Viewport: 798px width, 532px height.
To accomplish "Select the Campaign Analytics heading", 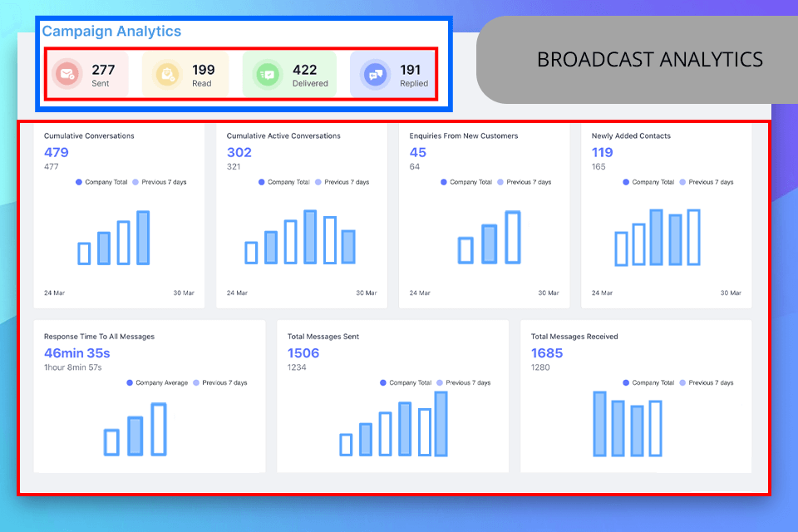I will tap(111, 31).
